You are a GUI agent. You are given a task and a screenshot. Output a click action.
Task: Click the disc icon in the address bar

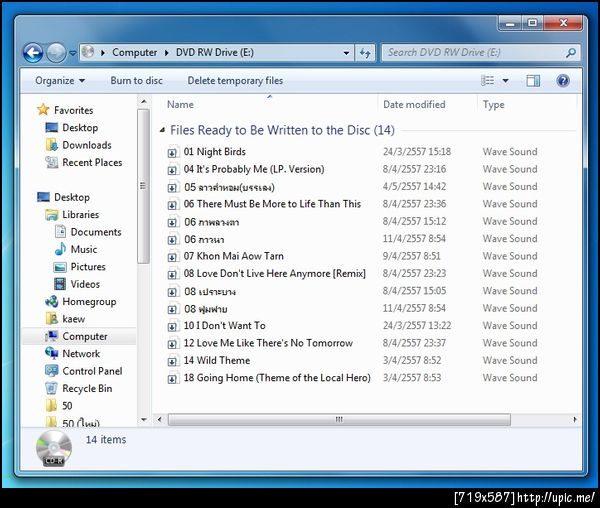pyautogui.click(x=88, y=52)
